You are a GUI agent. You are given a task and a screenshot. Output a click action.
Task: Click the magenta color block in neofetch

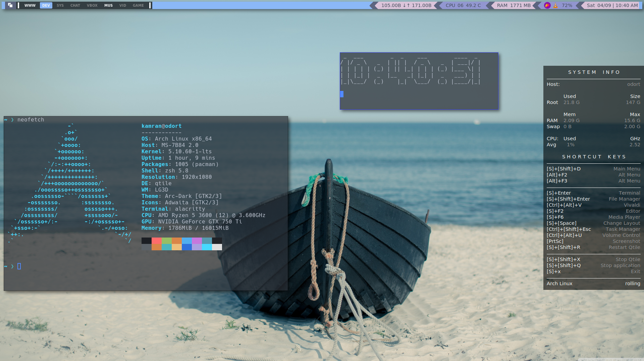(197, 241)
